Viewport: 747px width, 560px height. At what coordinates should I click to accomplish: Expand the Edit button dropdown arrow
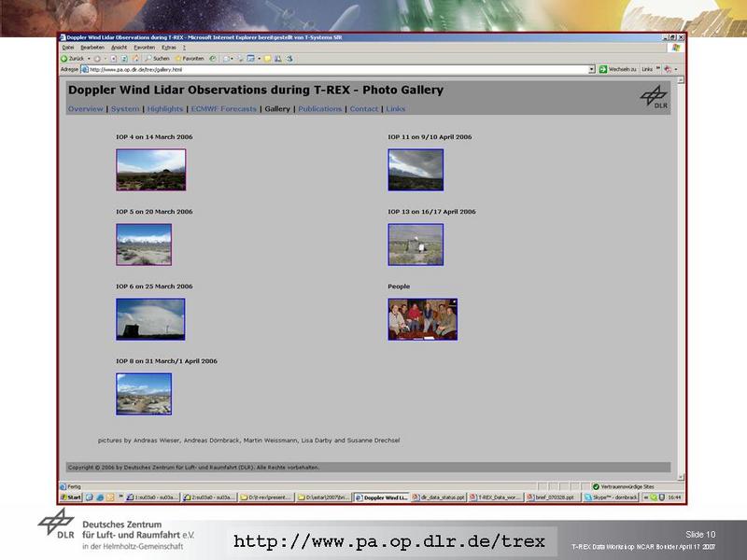(260, 59)
